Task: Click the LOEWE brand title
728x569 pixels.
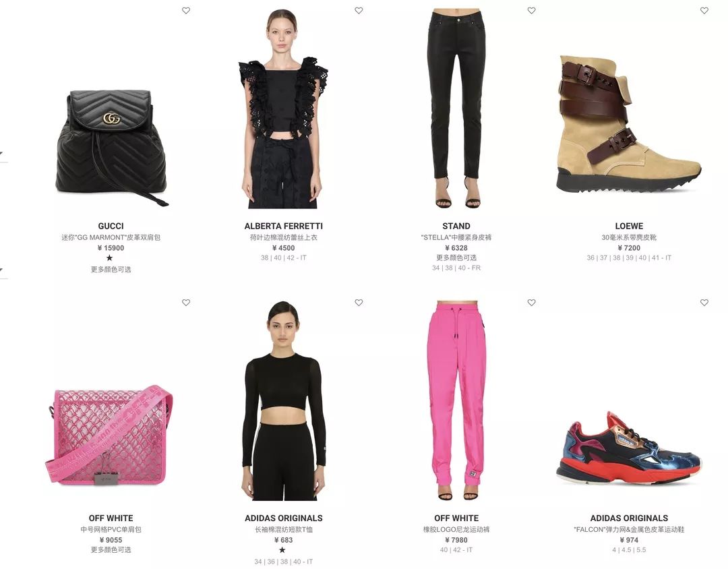Action: [629, 226]
